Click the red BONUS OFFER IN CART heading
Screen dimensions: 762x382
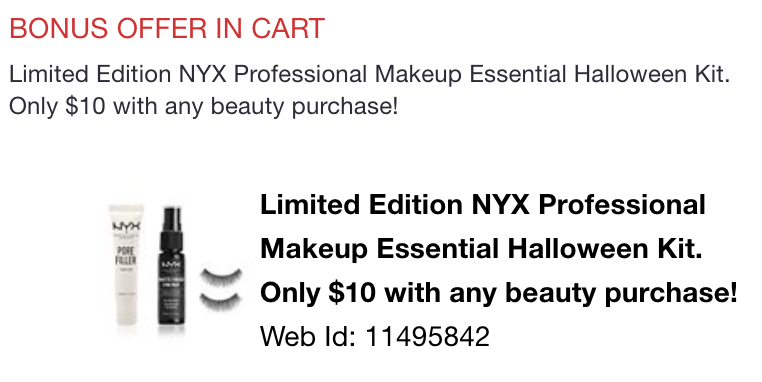click(167, 28)
